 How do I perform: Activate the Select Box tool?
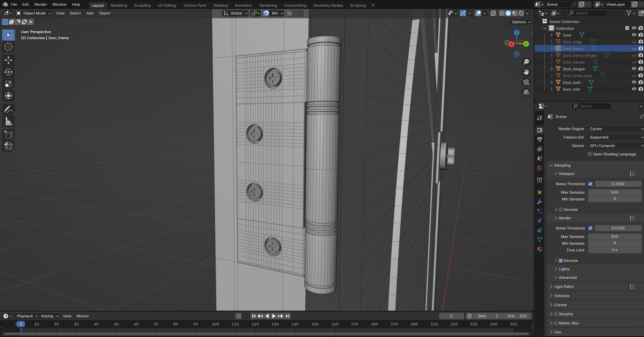coord(8,35)
